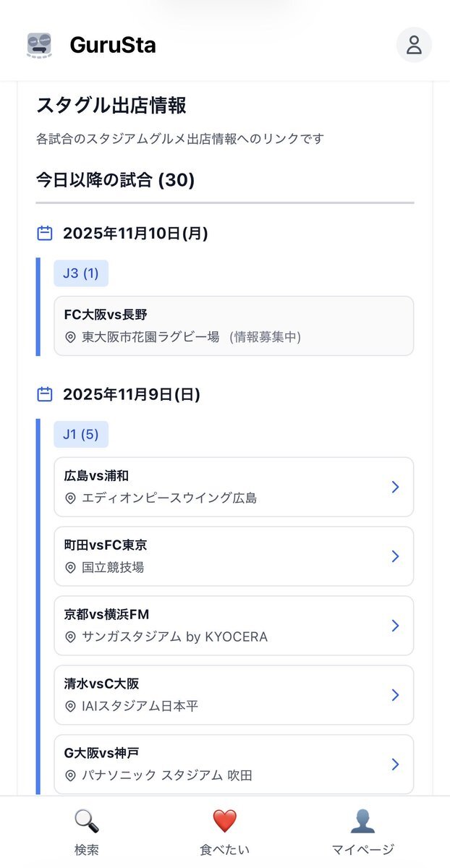Open the GuruSta title text link
Screen dimensions: 450x868
(x=113, y=46)
